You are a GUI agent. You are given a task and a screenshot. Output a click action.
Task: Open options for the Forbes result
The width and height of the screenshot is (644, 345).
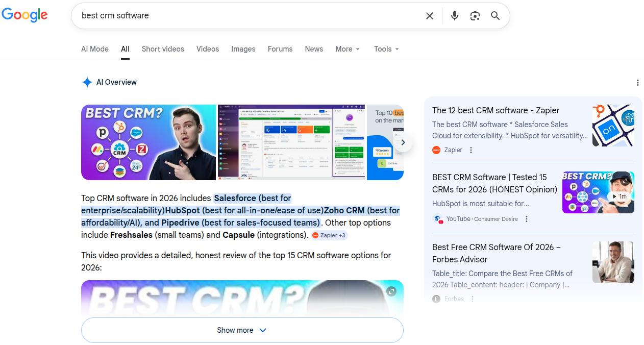click(472, 299)
